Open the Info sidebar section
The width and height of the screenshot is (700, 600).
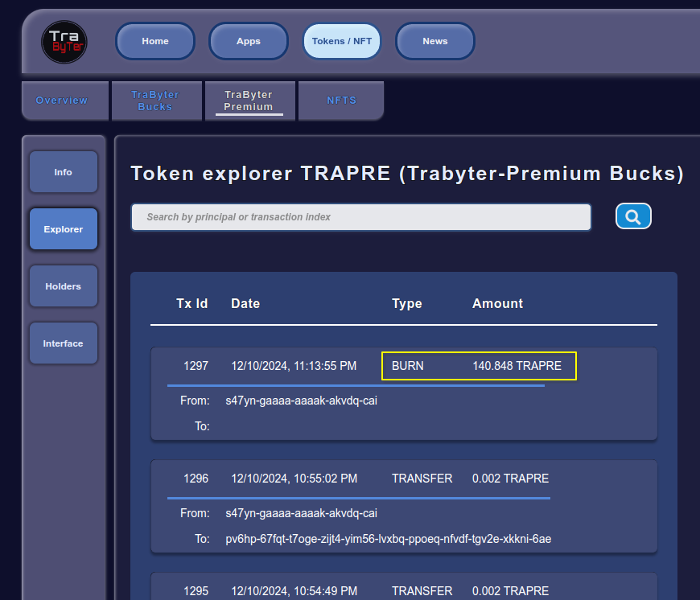[x=64, y=172]
